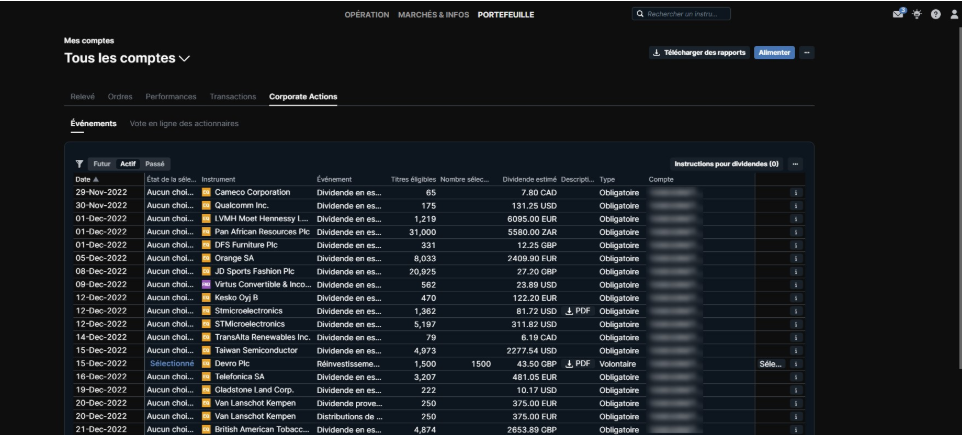Click the lightbulb theme icon
Screen dimensions: 962x435
(915, 14)
